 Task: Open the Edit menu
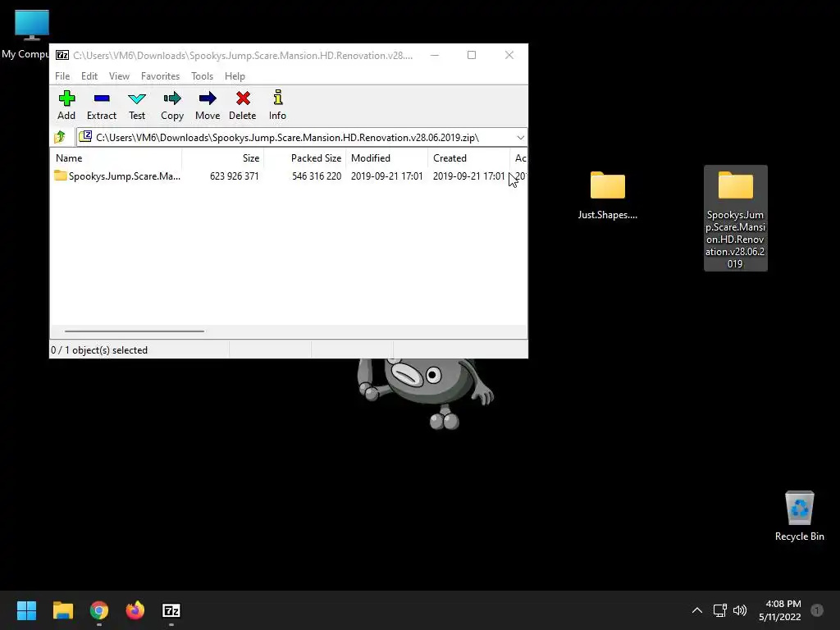[x=89, y=76]
